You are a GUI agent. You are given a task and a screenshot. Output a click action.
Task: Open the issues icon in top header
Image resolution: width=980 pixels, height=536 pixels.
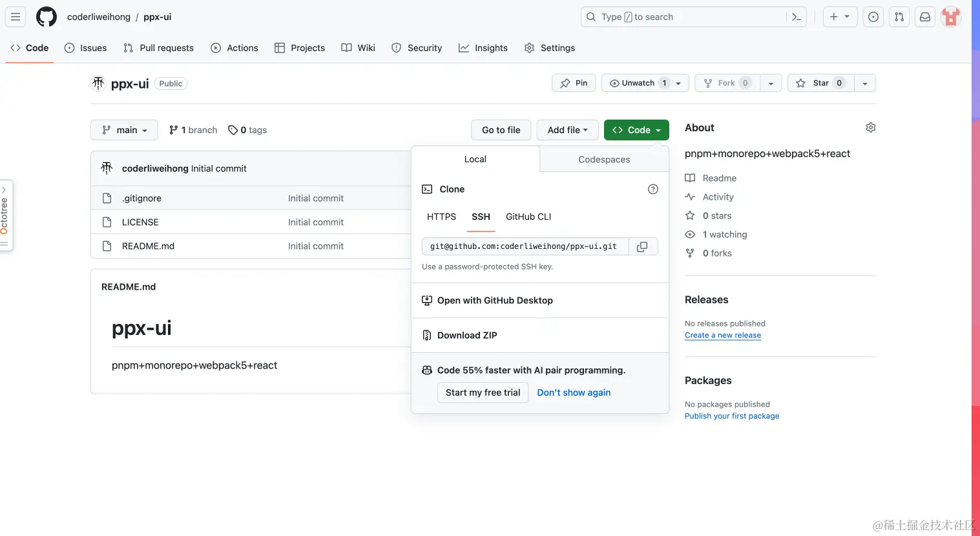point(873,17)
